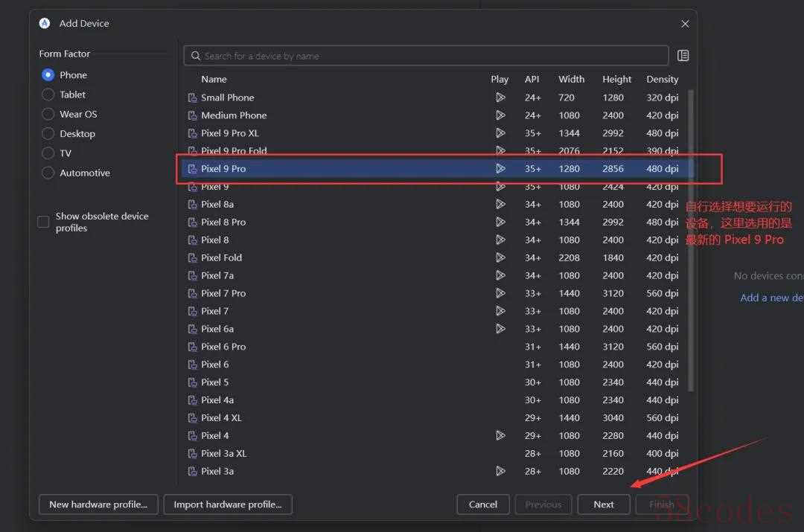Close the Add Device dialog
804x532 pixels.
685,24
